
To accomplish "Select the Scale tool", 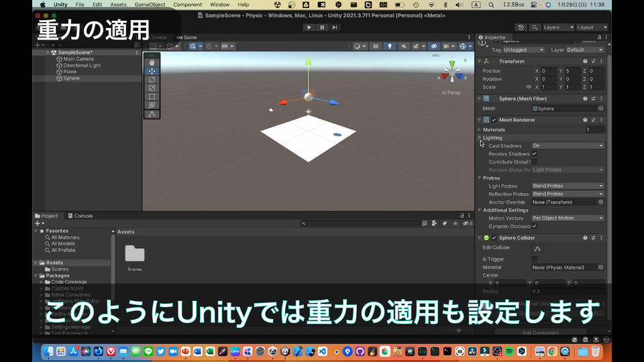I will 152,88.
